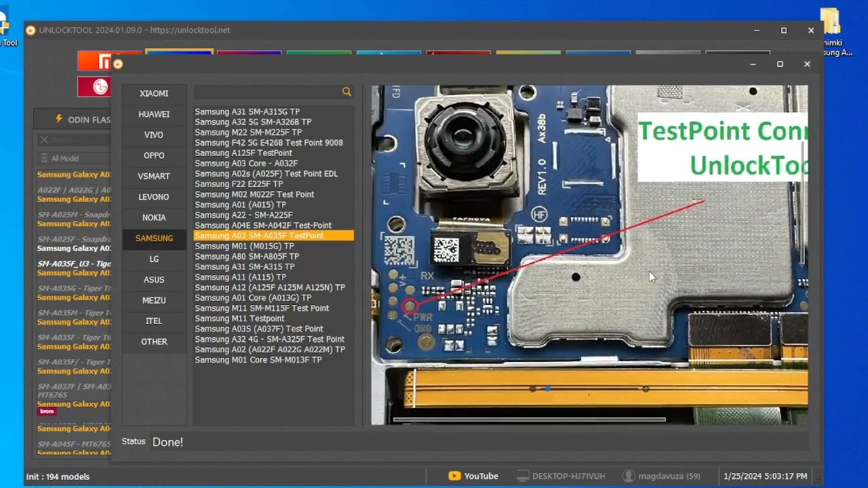Click the LG logo brand button
The image size is (868, 488).
click(94, 87)
